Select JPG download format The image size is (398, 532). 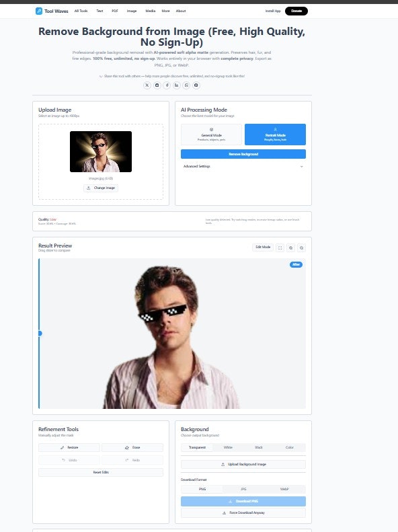click(x=243, y=489)
